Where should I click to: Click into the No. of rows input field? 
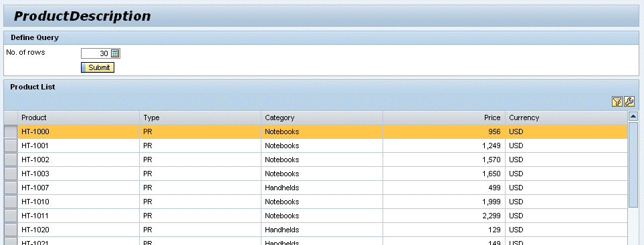point(96,53)
